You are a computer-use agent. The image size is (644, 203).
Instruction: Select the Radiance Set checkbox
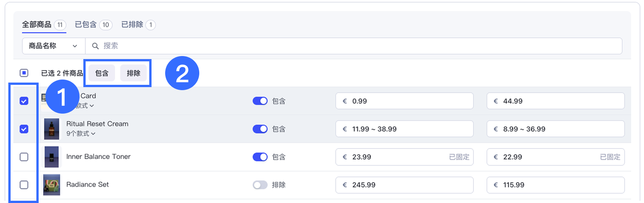tap(24, 185)
